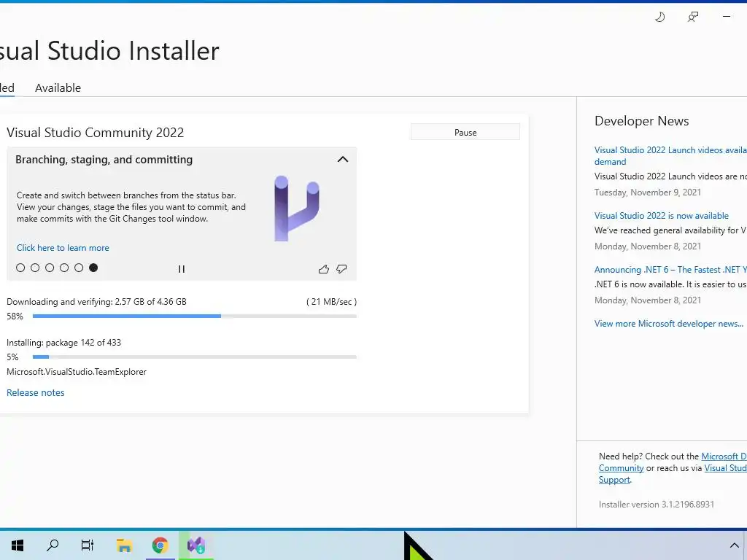Open Visual Studio 2022 Launch videos article
747x560 pixels.
[670, 156]
